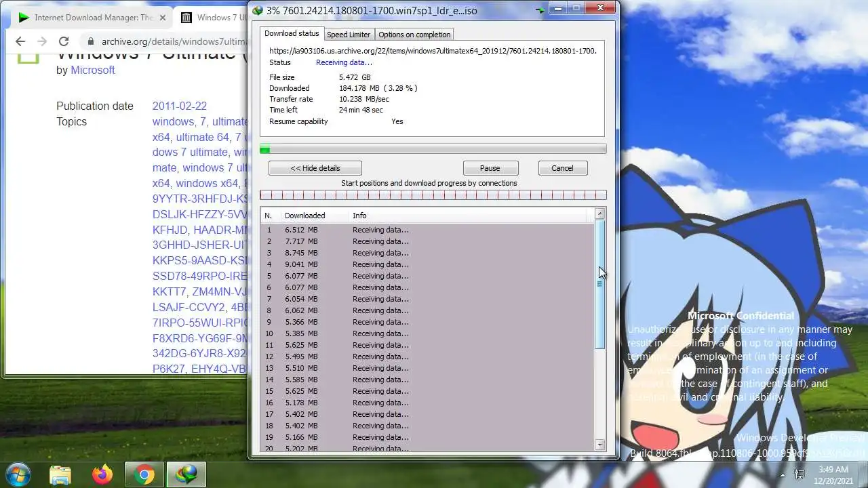Screen dimensions: 868x488
Task: Reload the archive.org page in Chrome
Action: (64, 41)
